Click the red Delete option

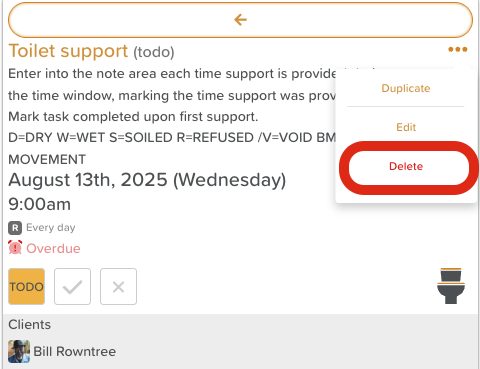[x=406, y=166]
